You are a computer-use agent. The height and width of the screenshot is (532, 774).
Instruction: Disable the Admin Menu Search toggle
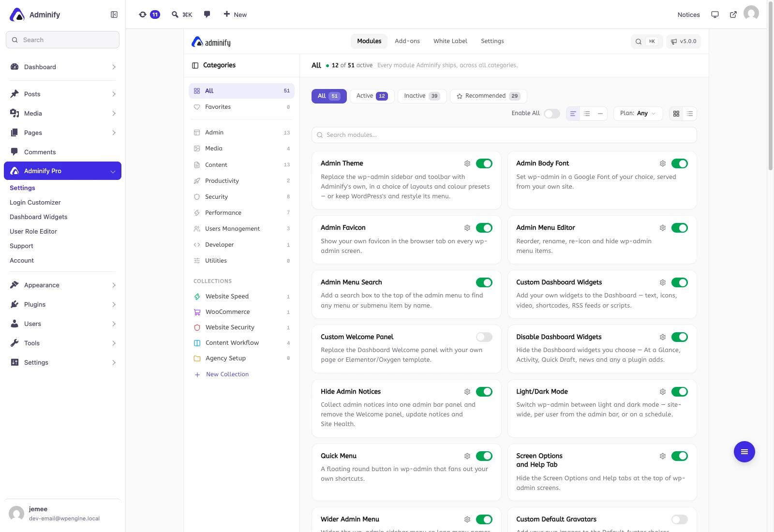pos(484,282)
